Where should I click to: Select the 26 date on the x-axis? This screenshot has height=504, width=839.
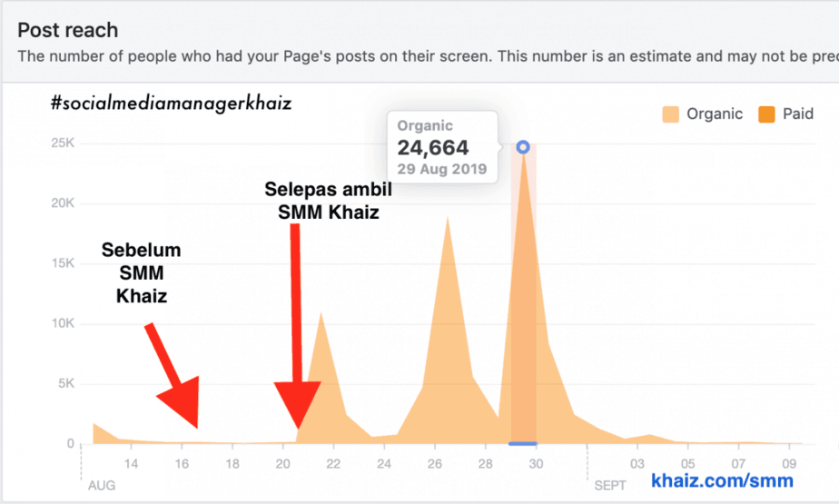point(435,463)
